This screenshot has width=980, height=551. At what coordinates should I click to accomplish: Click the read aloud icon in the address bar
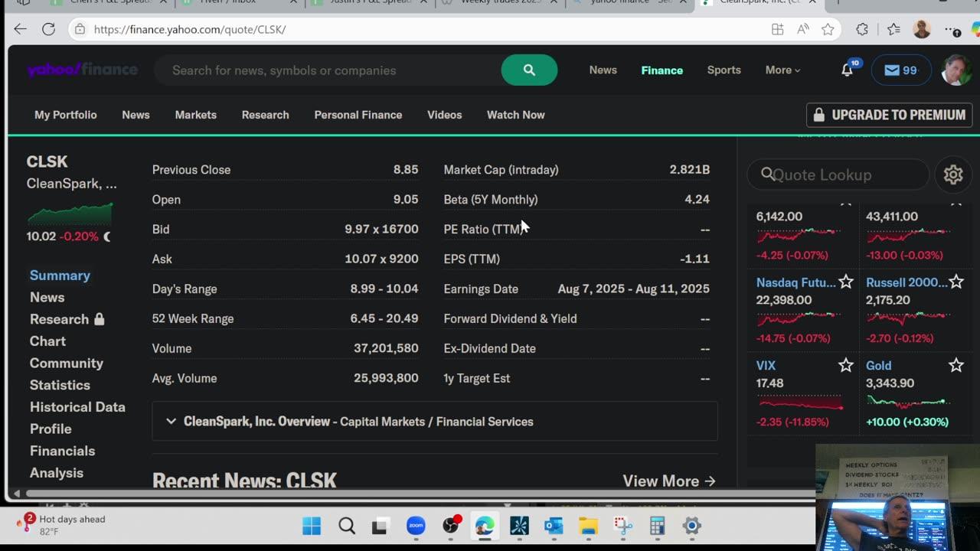click(802, 29)
